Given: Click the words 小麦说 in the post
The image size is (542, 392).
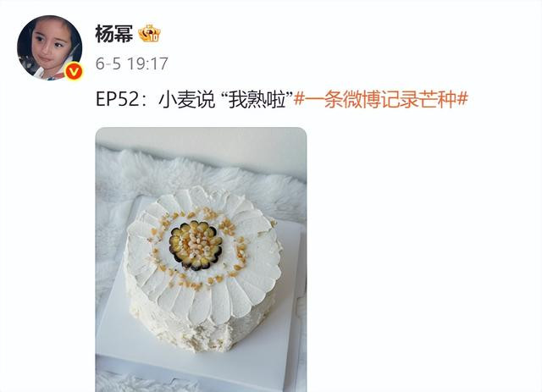Looking at the screenshot, I should pos(186,100).
